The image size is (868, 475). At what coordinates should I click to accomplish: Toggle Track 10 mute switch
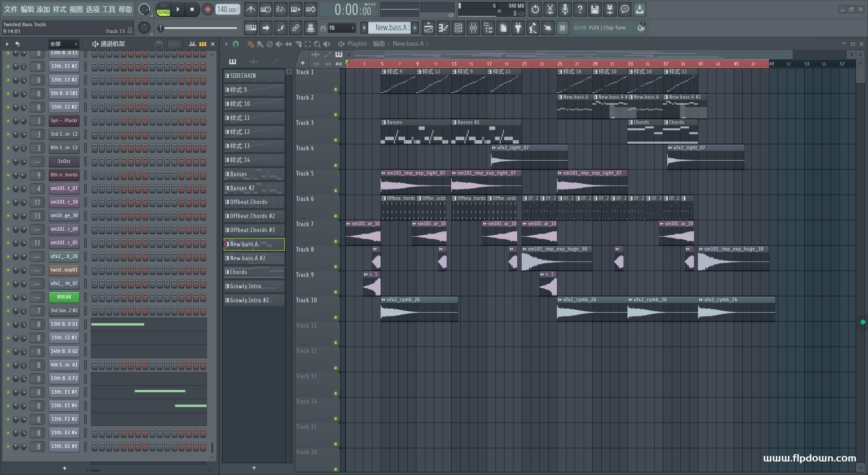335,318
